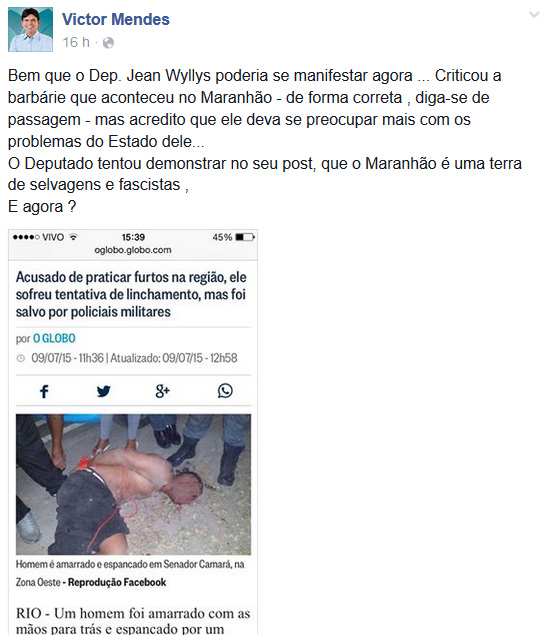Click the Victor Mendes name link
Image resolution: width=550 pixels, height=635 pixels.
point(116,19)
